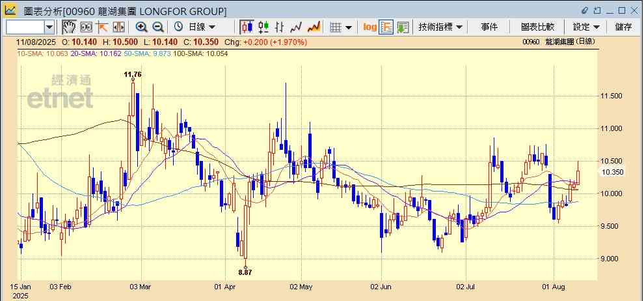Screen dimensions: 644x301
Task: Zoom in on the chart
Action: [142, 27]
